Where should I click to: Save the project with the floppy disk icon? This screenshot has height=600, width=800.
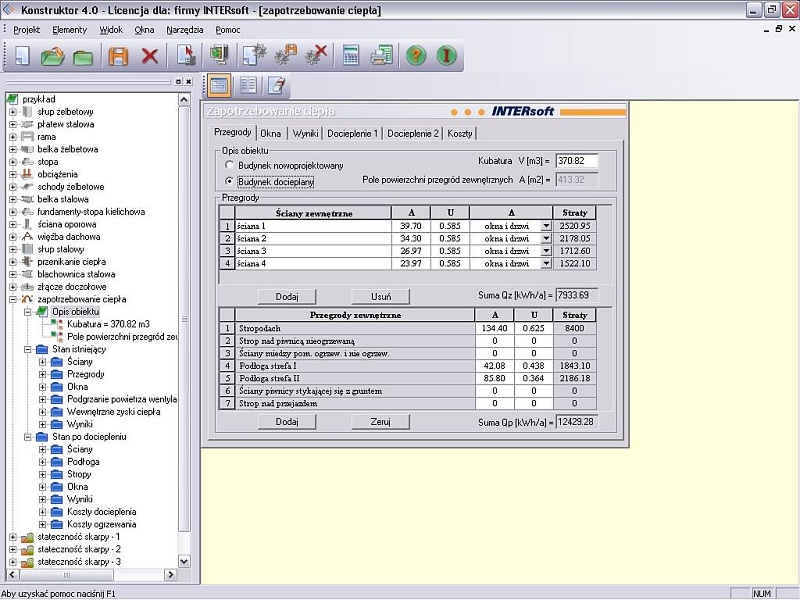(118, 55)
